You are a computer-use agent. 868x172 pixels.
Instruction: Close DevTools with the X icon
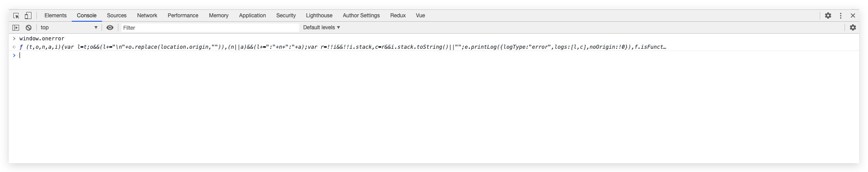[853, 16]
